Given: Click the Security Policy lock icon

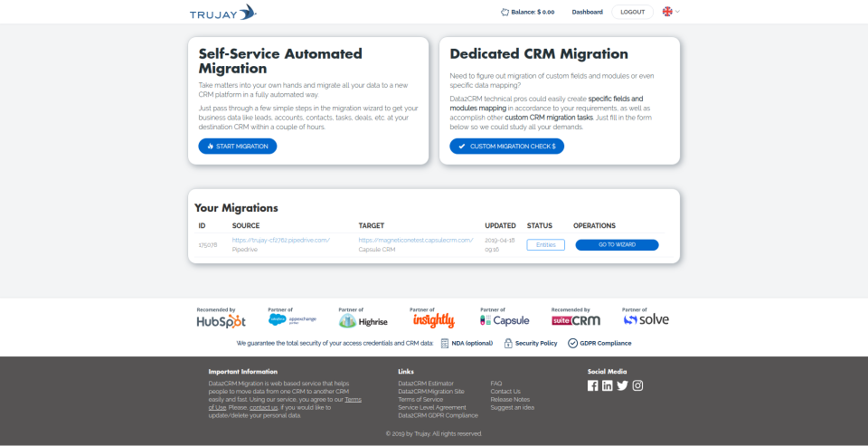Looking at the screenshot, I should point(508,344).
